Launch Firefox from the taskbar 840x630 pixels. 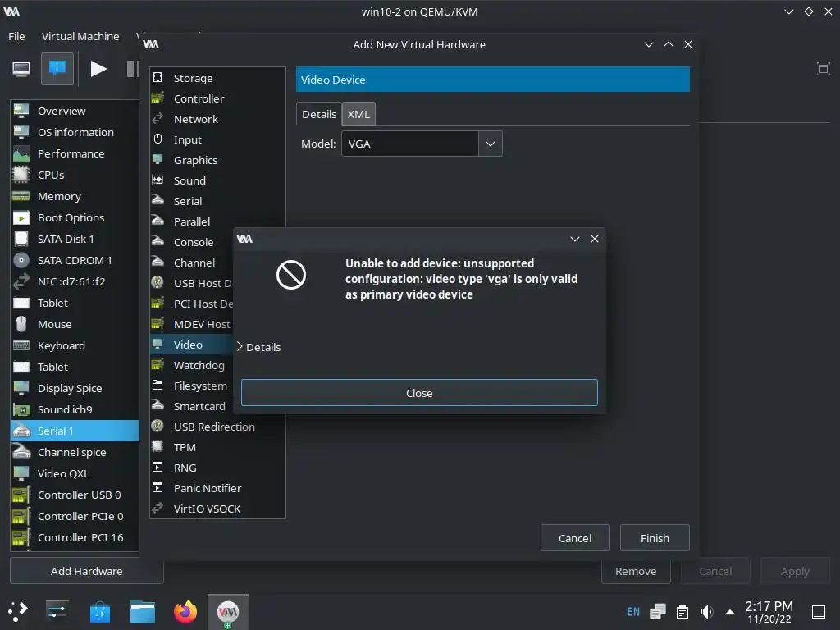point(185,611)
